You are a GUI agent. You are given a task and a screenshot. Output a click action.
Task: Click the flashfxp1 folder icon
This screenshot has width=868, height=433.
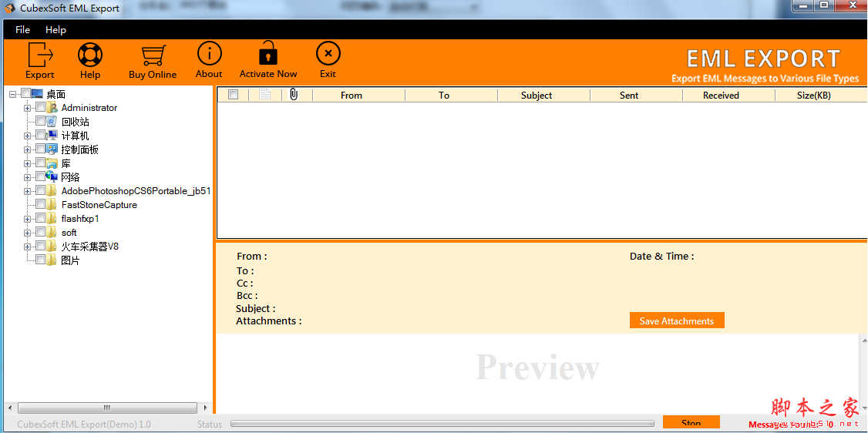click(x=52, y=219)
